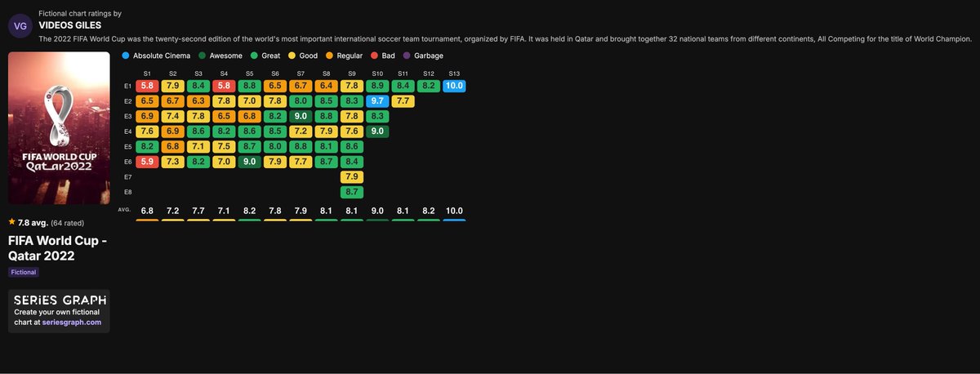Viewport: 980px width, 374px height.
Task: Click the Fictional tag badge
Action: (23, 272)
